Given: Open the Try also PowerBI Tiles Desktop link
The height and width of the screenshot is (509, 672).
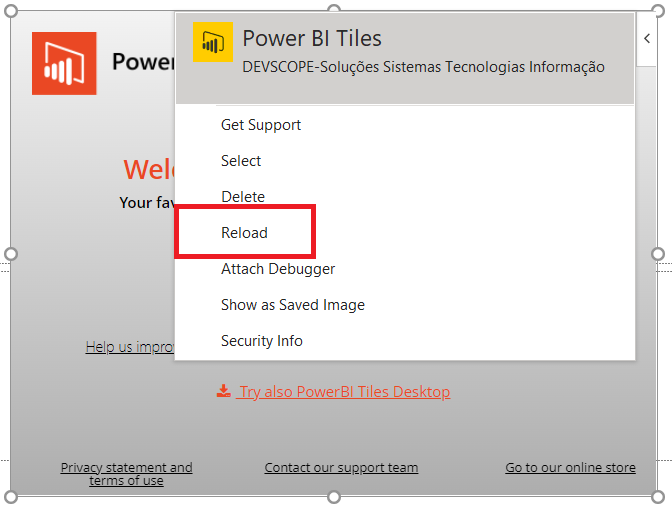Looking at the screenshot, I should coord(344,392).
